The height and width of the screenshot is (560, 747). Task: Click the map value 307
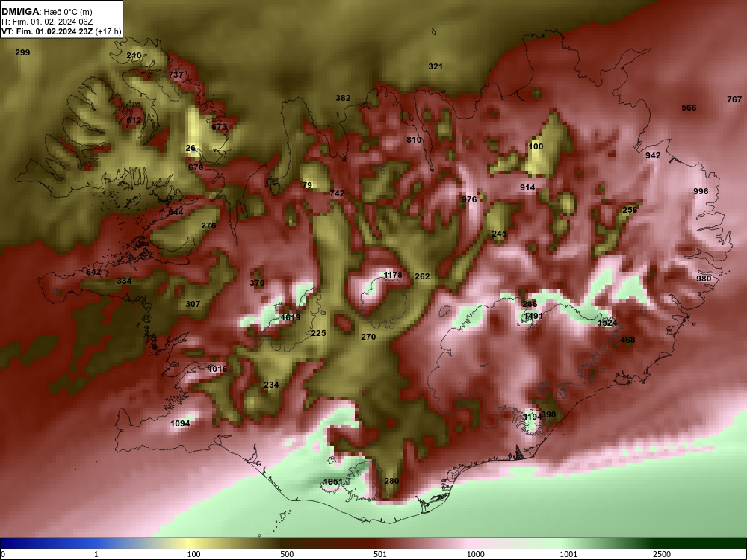pos(193,305)
